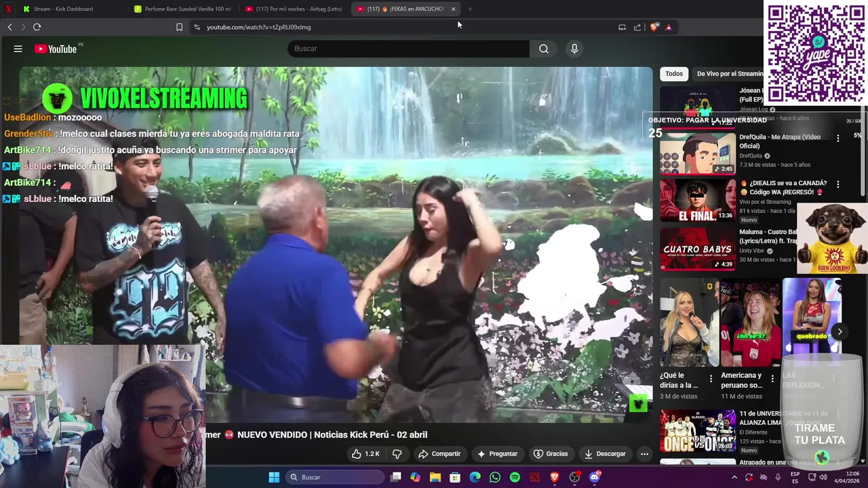
Task: Click the Brave Rewards triangle icon
Action: [669, 27]
